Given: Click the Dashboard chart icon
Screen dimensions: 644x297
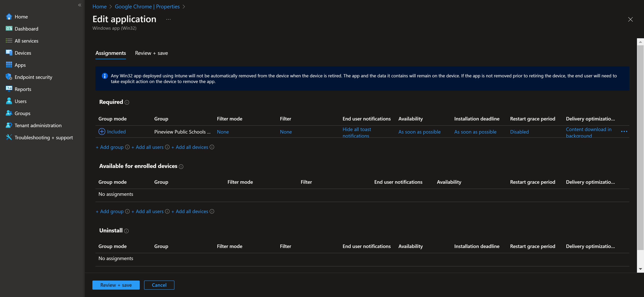Looking at the screenshot, I should tap(9, 29).
